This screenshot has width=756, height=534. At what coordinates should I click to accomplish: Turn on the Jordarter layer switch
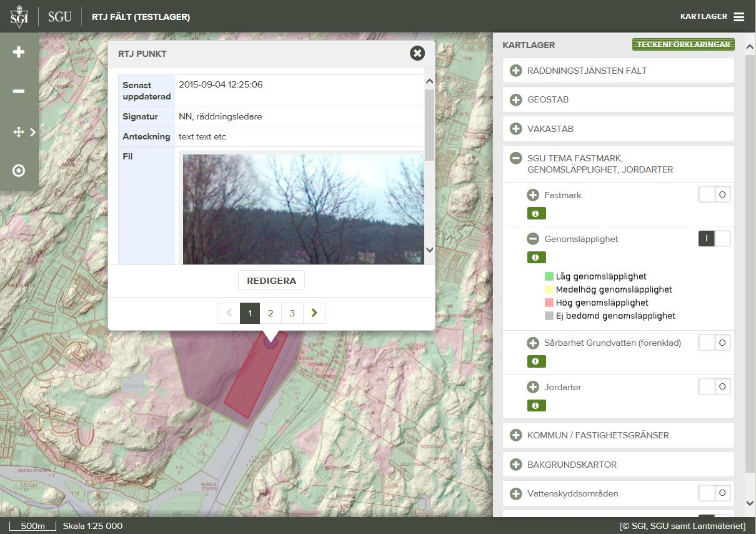click(x=714, y=386)
